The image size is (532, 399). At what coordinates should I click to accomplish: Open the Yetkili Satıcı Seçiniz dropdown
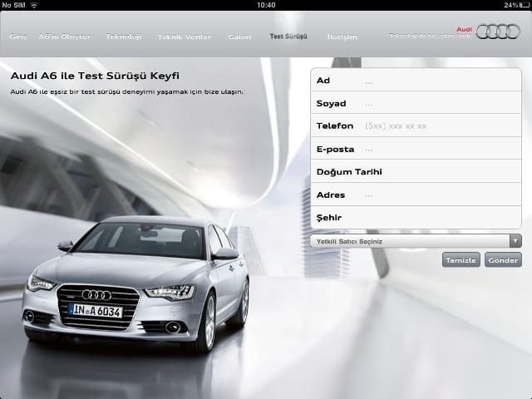pos(416,241)
